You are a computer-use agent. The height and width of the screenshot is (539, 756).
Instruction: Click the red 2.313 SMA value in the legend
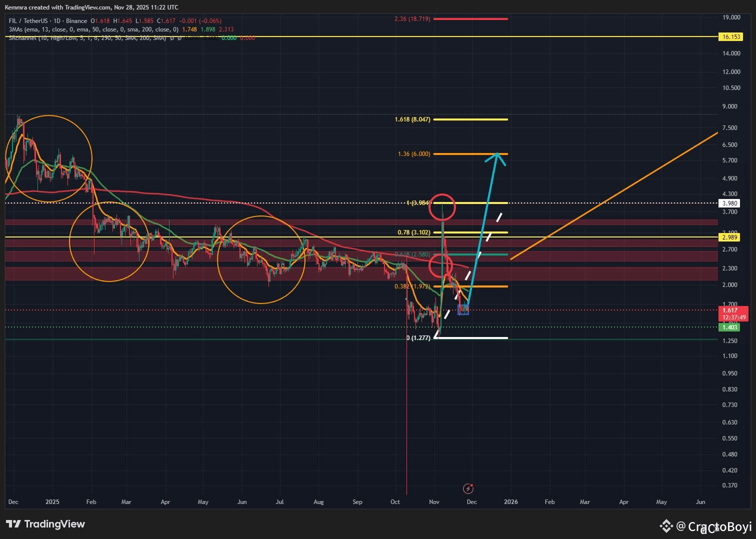226,29
